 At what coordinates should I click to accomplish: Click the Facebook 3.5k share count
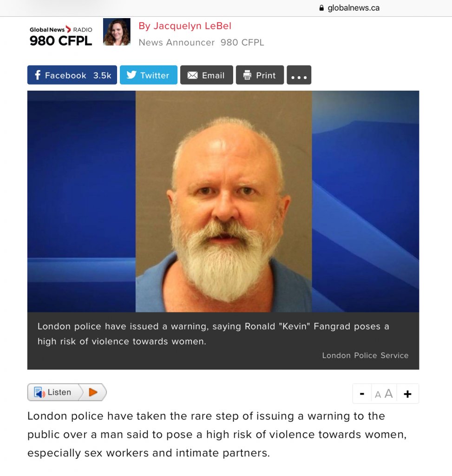(102, 75)
